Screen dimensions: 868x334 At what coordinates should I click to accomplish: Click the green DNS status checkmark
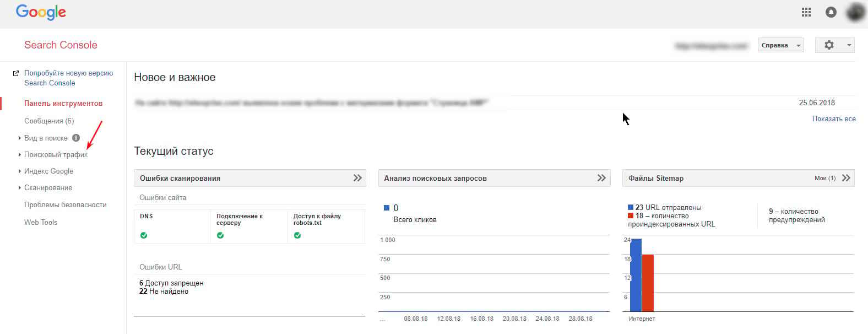[144, 235]
